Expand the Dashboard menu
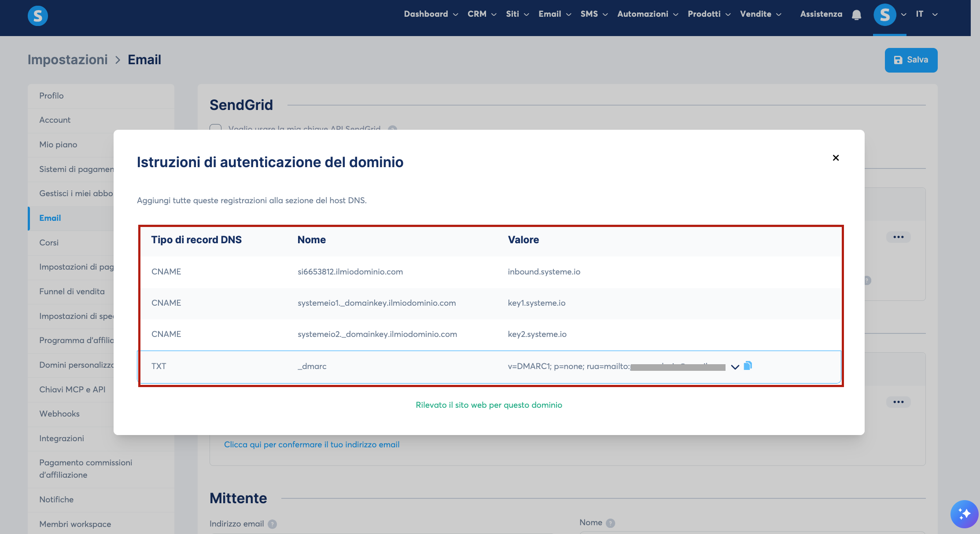 pos(431,14)
